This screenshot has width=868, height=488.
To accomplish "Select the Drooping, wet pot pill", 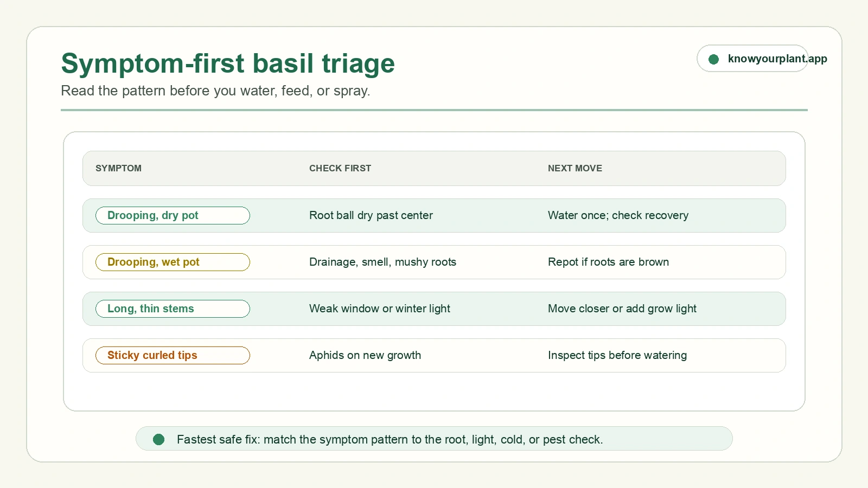I will tap(173, 262).
